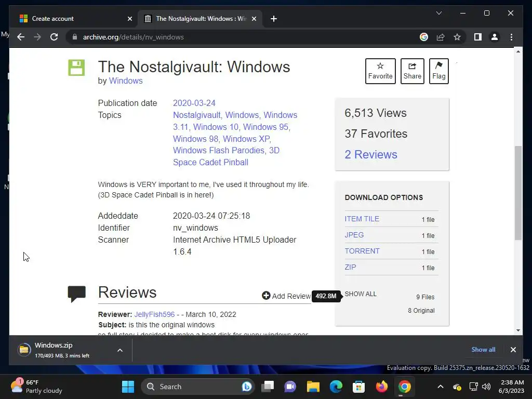Download the ITEM TILE option

[362, 219]
